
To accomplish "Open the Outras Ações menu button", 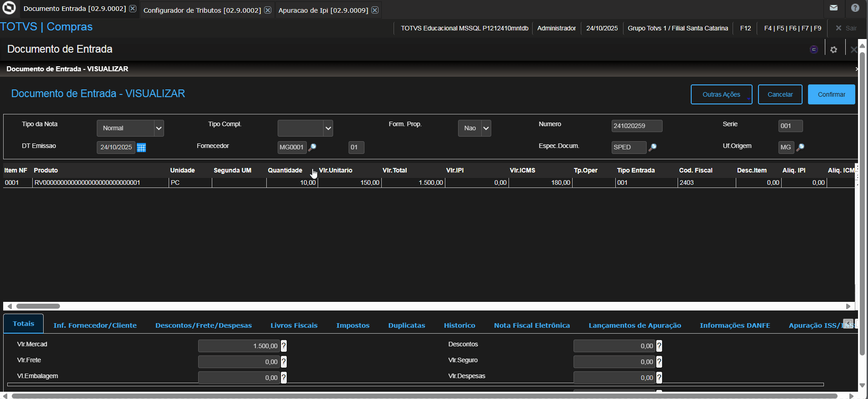I will (x=721, y=94).
